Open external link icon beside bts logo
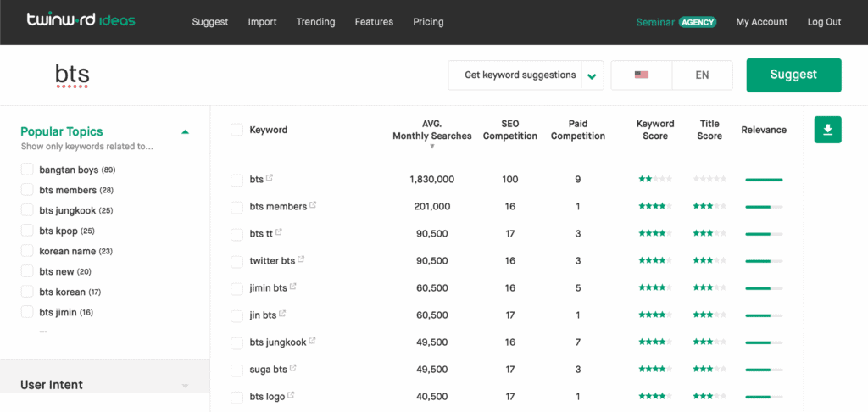Image resolution: width=868 pixels, height=412 pixels. (291, 395)
